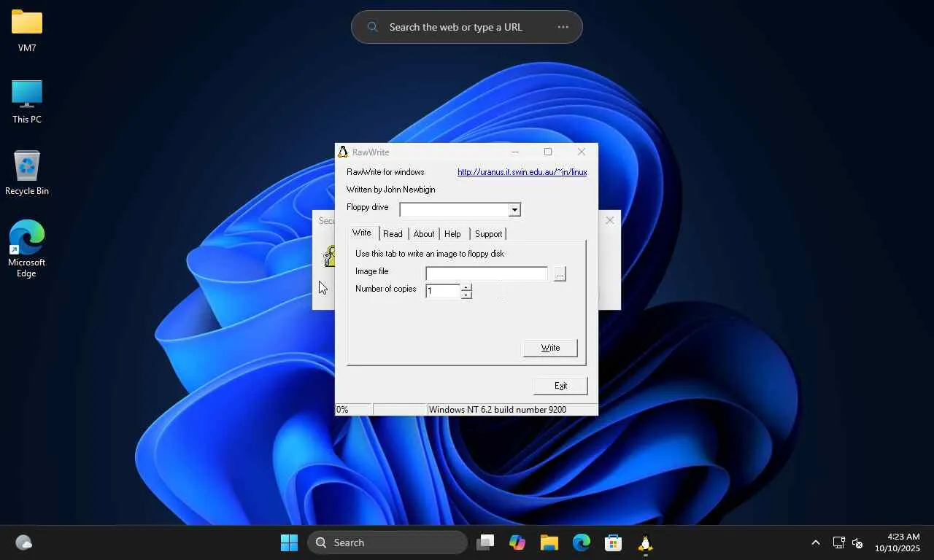Image resolution: width=934 pixels, height=560 pixels.
Task: Decrease the number of copies with the down arrow
Action: coord(466,295)
